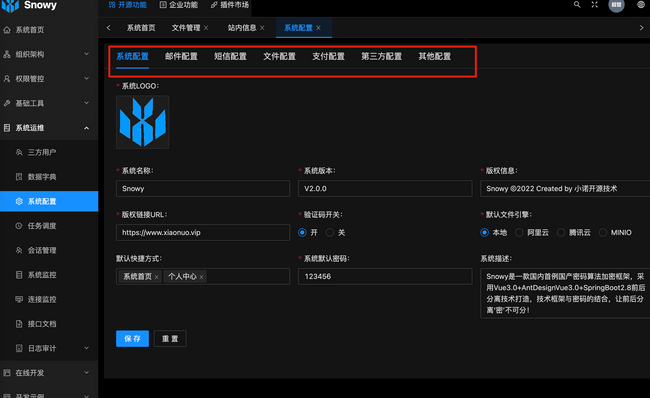The height and width of the screenshot is (398, 650).
Task: Expand the 权限管控 menu chevron
Action: click(x=86, y=78)
